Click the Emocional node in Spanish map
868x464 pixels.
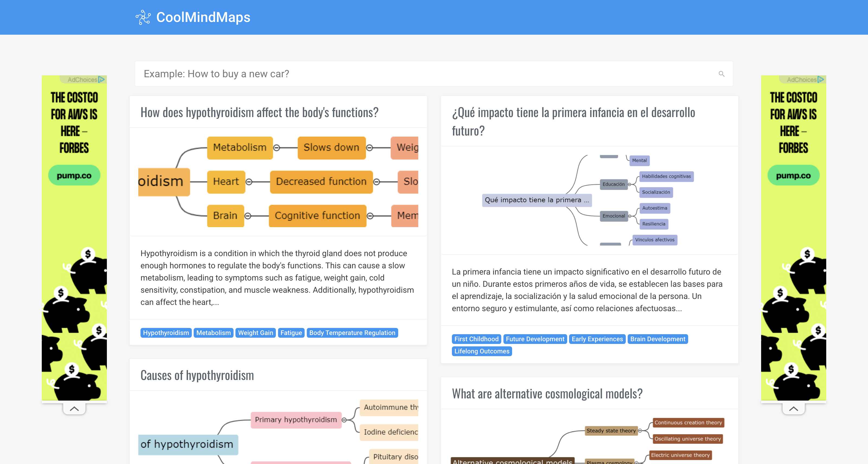[x=614, y=216]
